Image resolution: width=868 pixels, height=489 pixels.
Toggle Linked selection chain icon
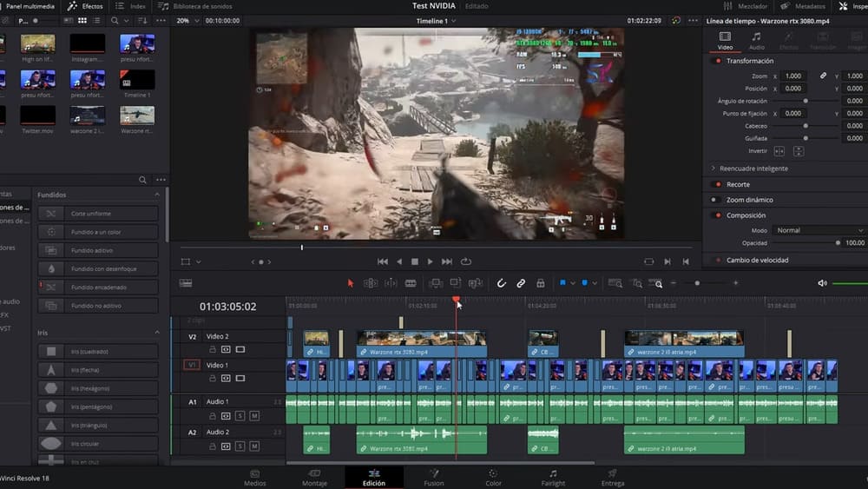tap(521, 283)
